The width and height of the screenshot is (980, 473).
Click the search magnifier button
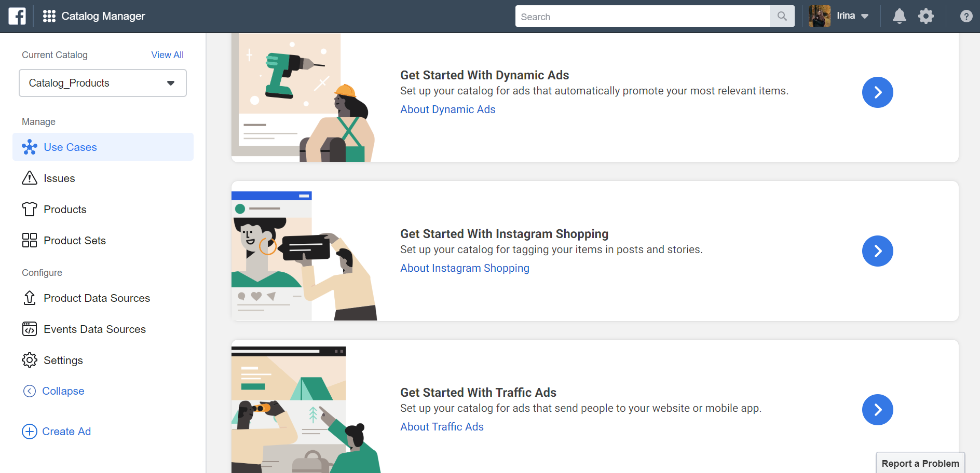(x=782, y=17)
